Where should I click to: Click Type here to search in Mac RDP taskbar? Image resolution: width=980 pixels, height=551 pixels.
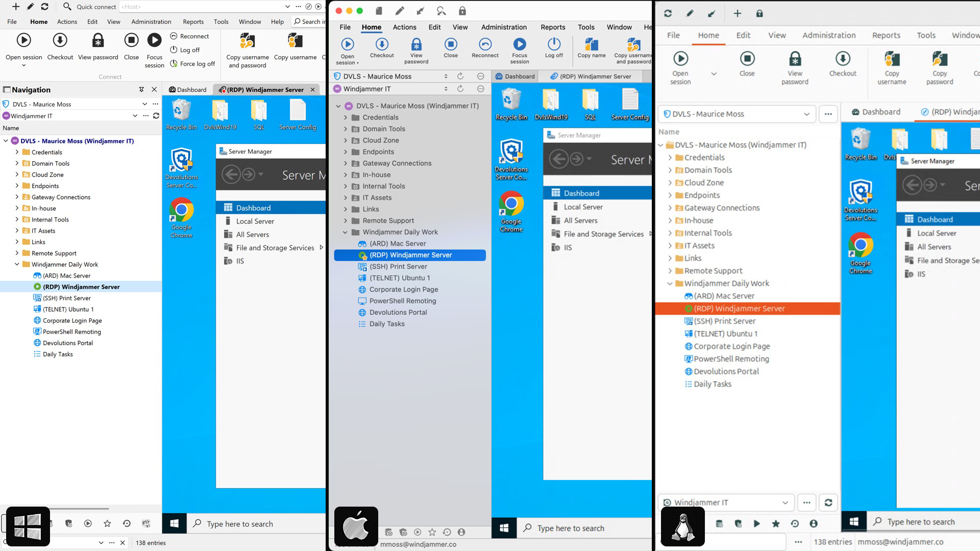pos(570,528)
